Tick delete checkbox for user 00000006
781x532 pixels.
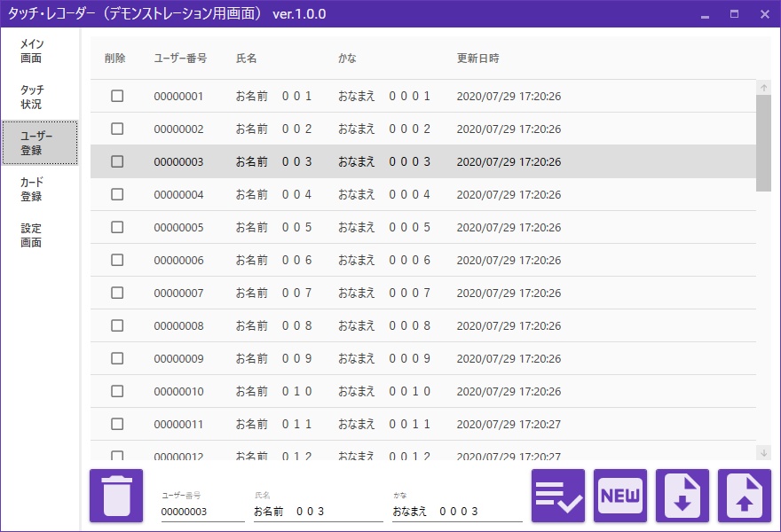(x=117, y=260)
